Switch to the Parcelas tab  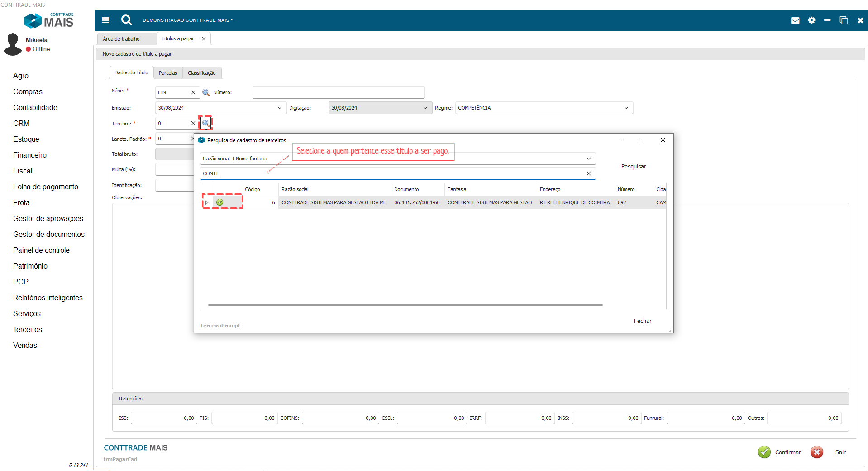tap(168, 73)
